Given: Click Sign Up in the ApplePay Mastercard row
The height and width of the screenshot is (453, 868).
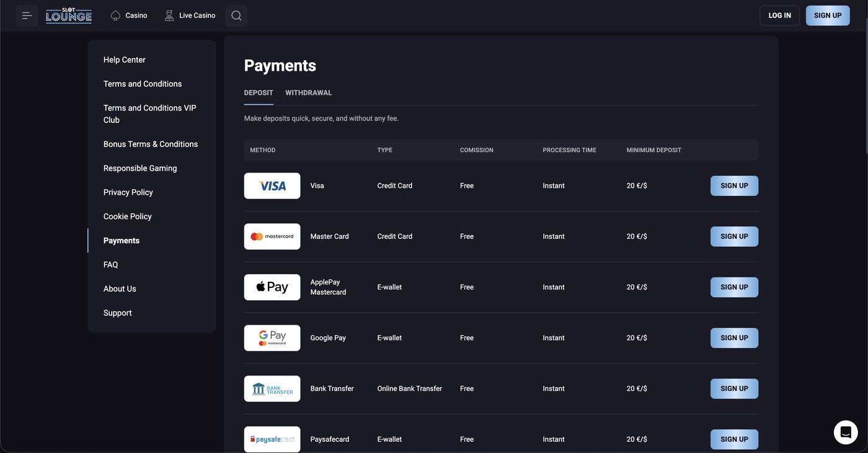Looking at the screenshot, I should (734, 287).
